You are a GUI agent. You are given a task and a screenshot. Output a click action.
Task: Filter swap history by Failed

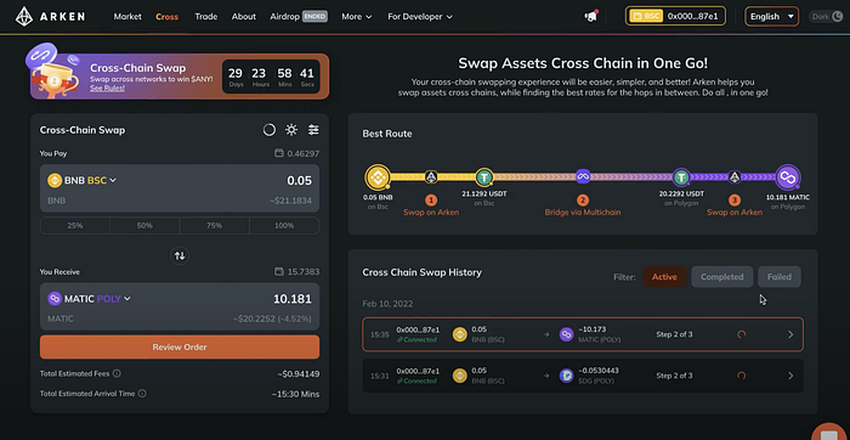(779, 277)
